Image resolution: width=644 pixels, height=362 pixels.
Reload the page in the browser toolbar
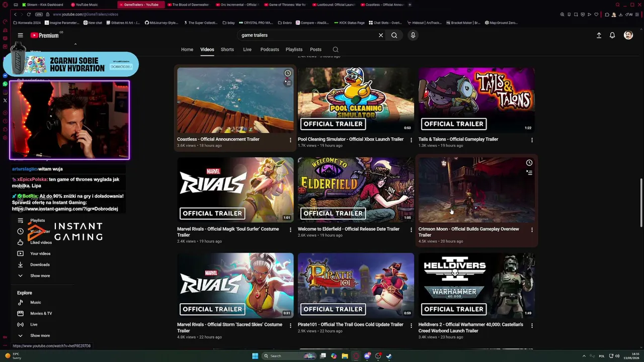click(x=29, y=14)
